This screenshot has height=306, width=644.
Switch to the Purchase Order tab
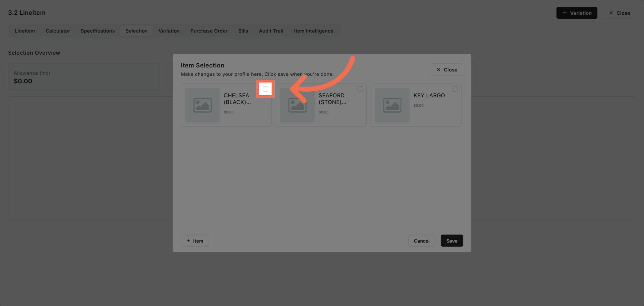209,31
